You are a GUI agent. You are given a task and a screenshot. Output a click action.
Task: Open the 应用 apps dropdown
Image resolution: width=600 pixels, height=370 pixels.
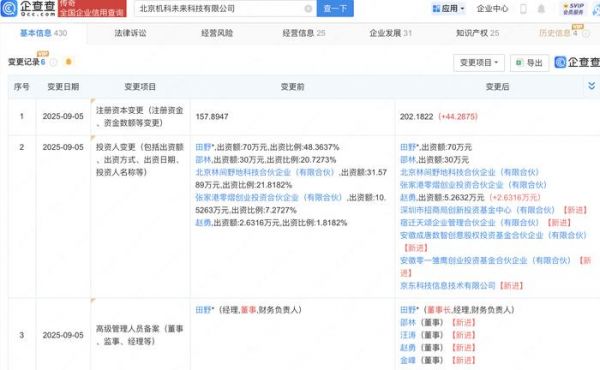click(448, 8)
